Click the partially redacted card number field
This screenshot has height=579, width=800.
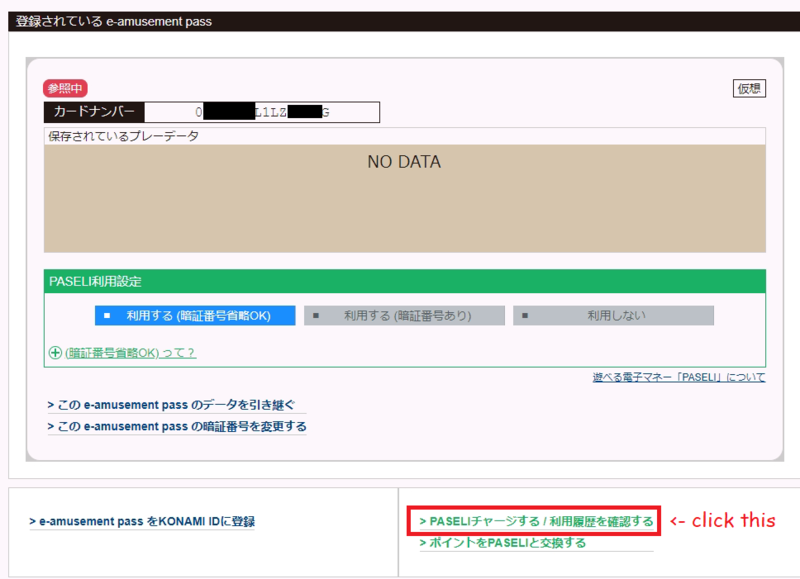[262, 112]
